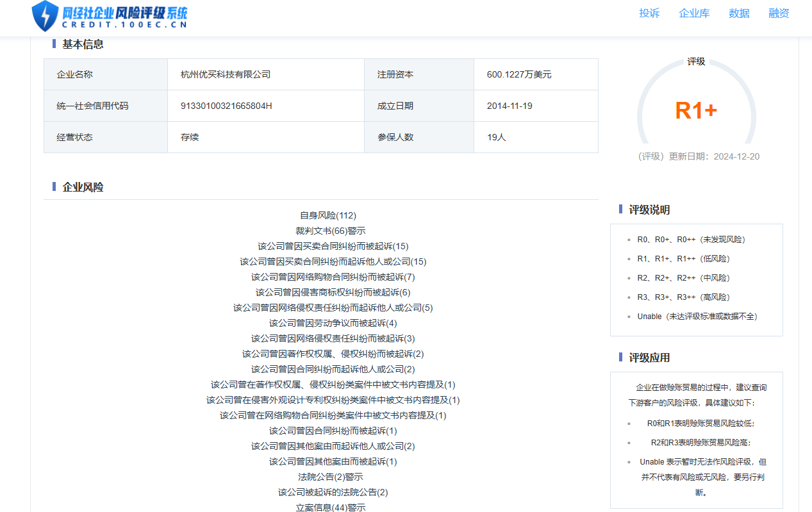812x512 pixels.
Task: Open 该公司曾因劳动争议而被起诉(4) entry
Action: pyautogui.click(x=333, y=323)
